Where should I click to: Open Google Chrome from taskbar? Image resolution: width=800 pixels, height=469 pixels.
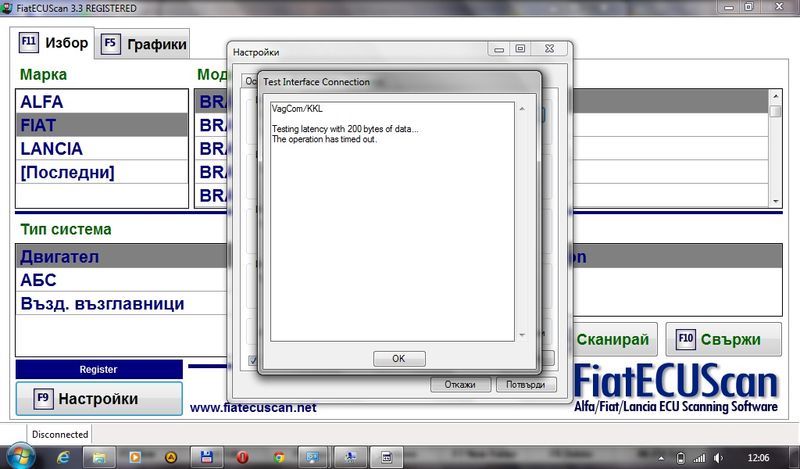[277, 456]
